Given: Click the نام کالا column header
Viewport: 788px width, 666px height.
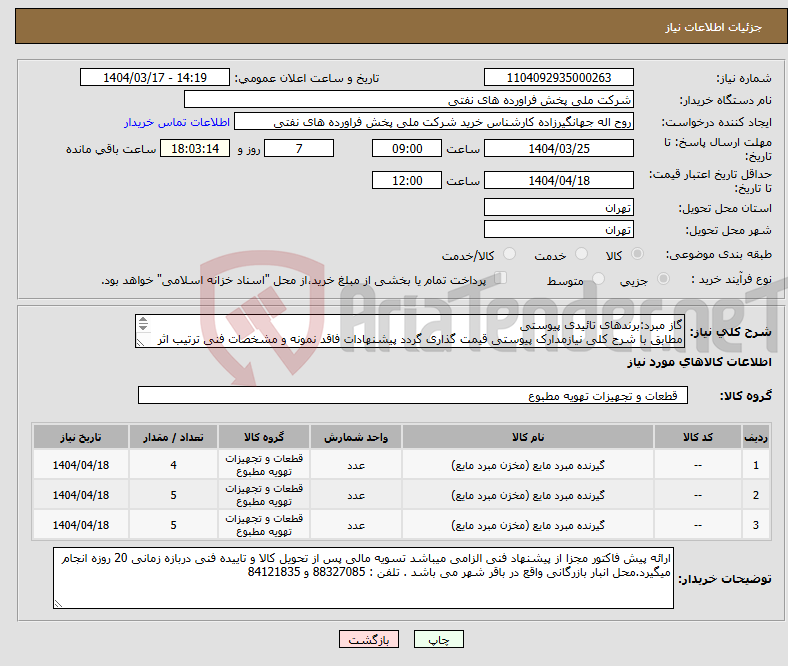Looking at the screenshot, I should click(528, 437).
